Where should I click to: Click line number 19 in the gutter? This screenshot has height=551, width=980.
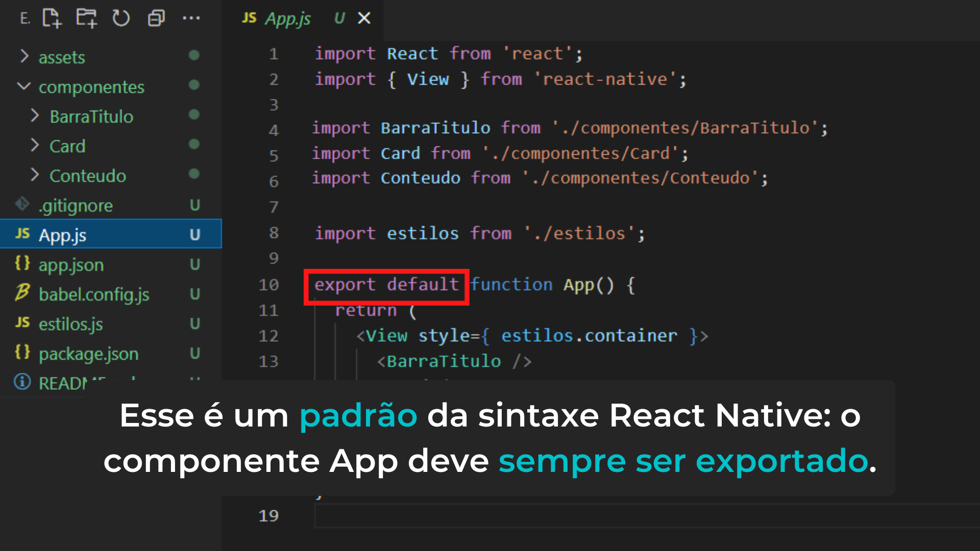[x=268, y=516]
